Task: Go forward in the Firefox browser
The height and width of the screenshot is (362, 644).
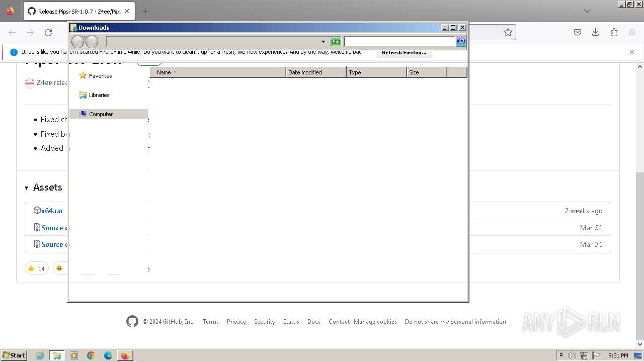Action: (x=30, y=32)
